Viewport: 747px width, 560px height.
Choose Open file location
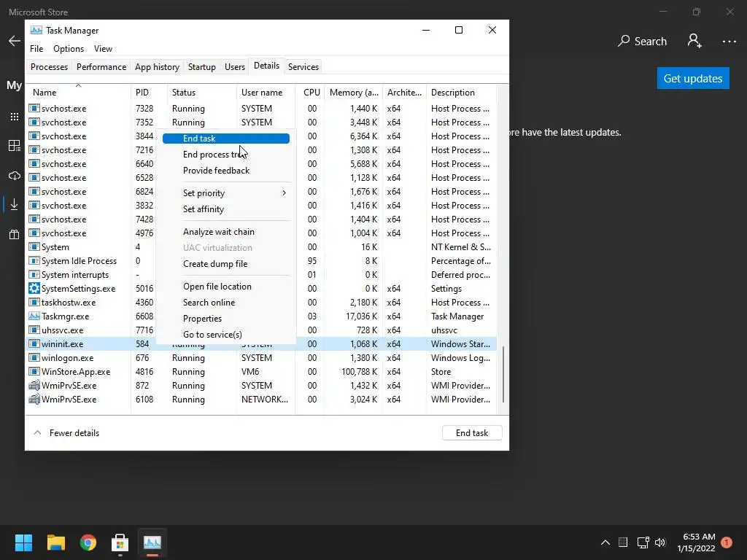point(226,286)
